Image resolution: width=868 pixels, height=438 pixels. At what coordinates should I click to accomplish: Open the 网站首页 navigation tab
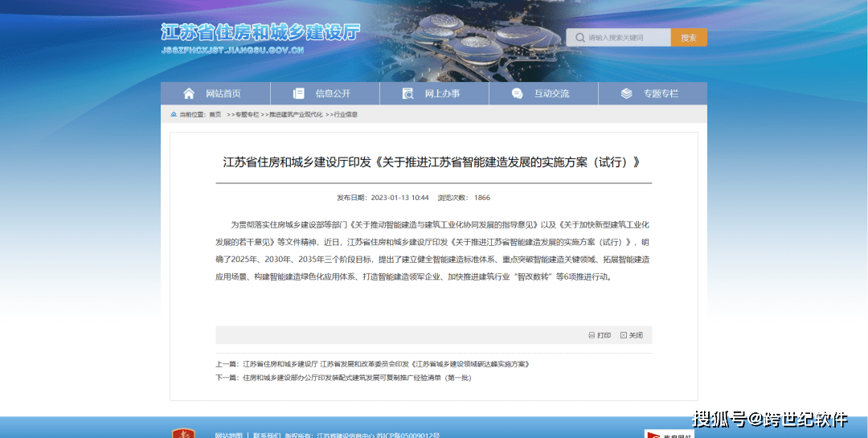click(x=215, y=93)
